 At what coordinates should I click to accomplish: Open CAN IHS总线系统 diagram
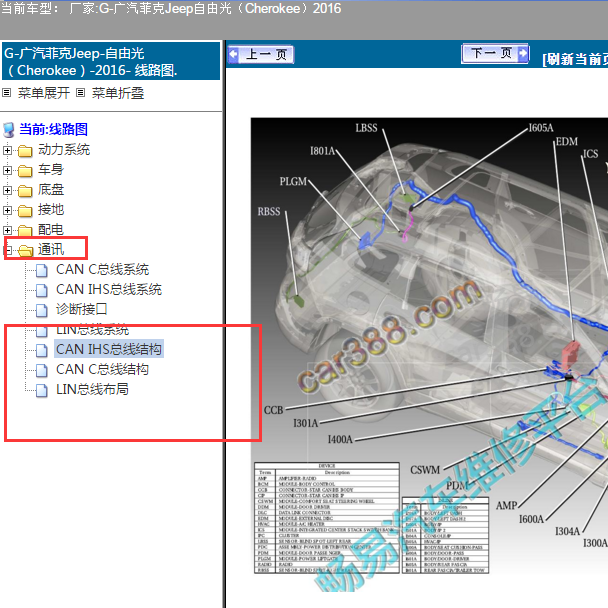click(x=109, y=290)
